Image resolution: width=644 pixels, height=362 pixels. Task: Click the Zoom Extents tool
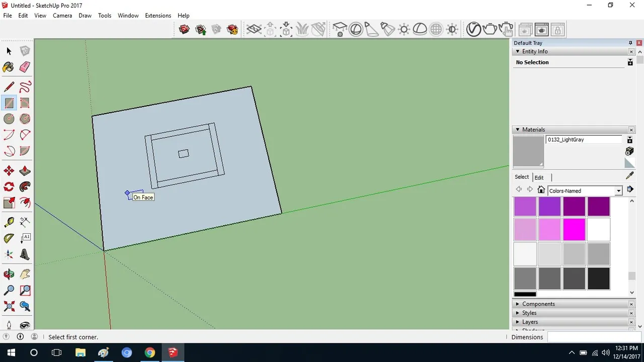pos(9,307)
